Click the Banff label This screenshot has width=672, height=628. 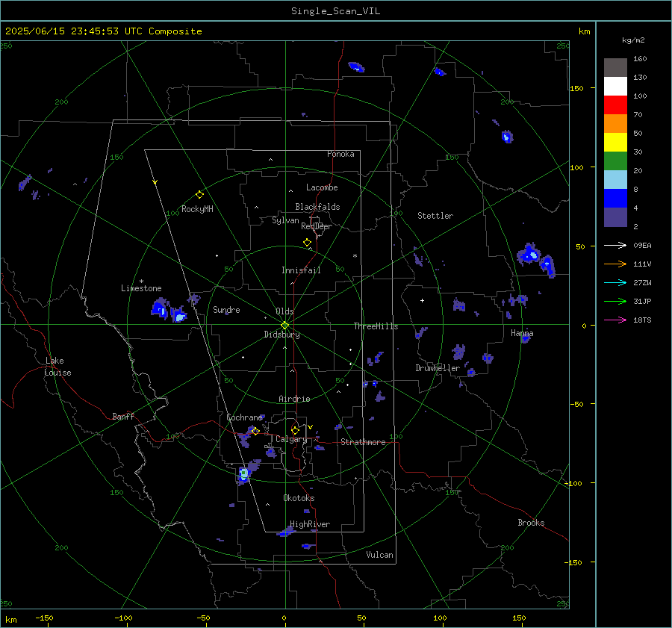point(123,416)
